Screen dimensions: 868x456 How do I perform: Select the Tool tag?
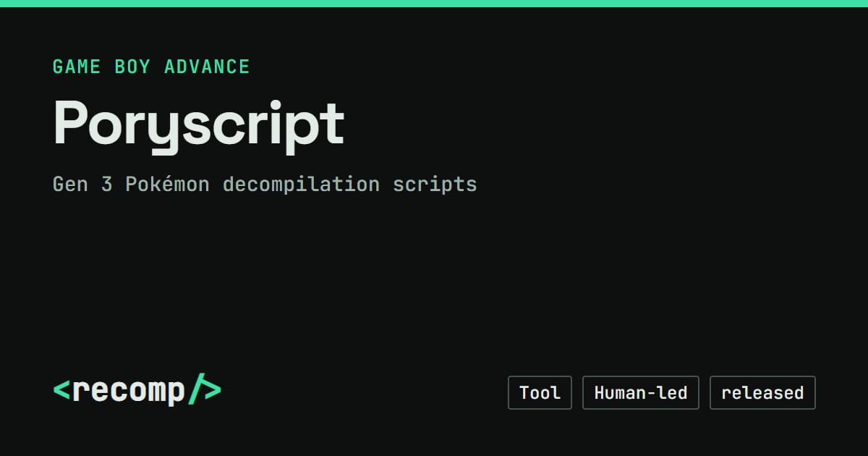pyautogui.click(x=540, y=393)
